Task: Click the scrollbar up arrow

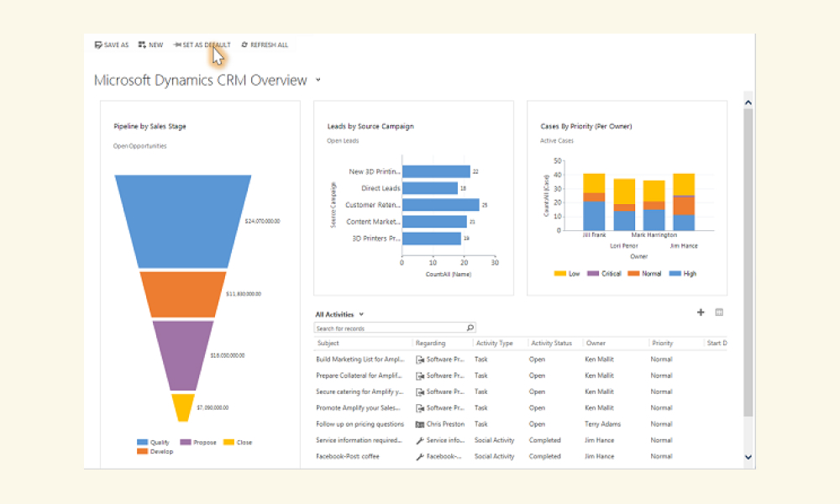Action: [748, 102]
